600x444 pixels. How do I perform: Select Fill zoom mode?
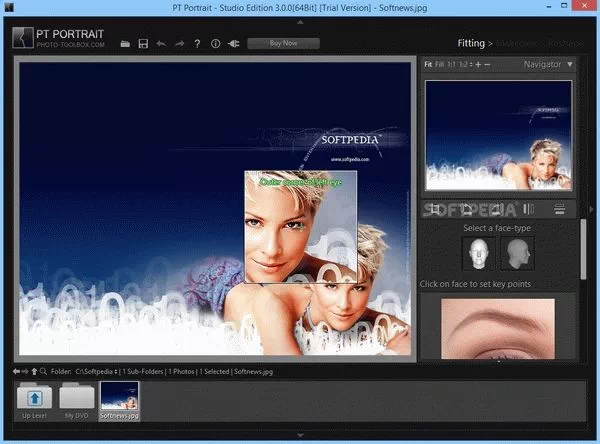tap(440, 65)
